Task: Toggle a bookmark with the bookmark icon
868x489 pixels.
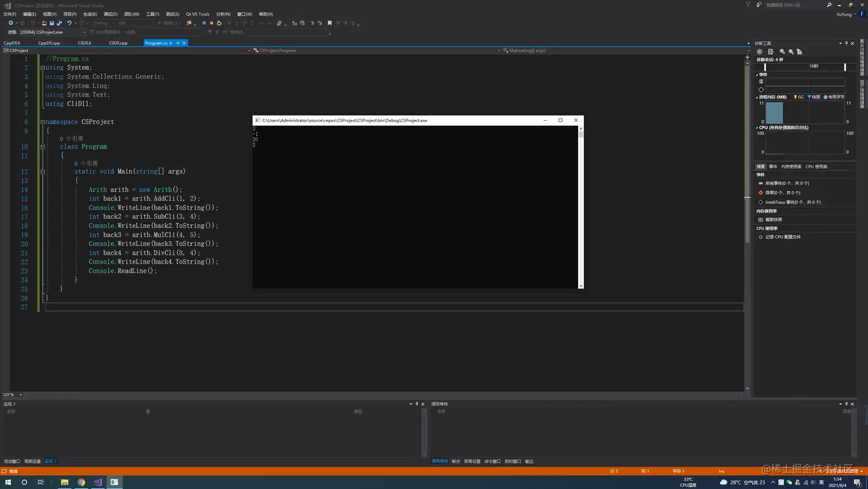Action: pyautogui.click(x=330, y=23)
